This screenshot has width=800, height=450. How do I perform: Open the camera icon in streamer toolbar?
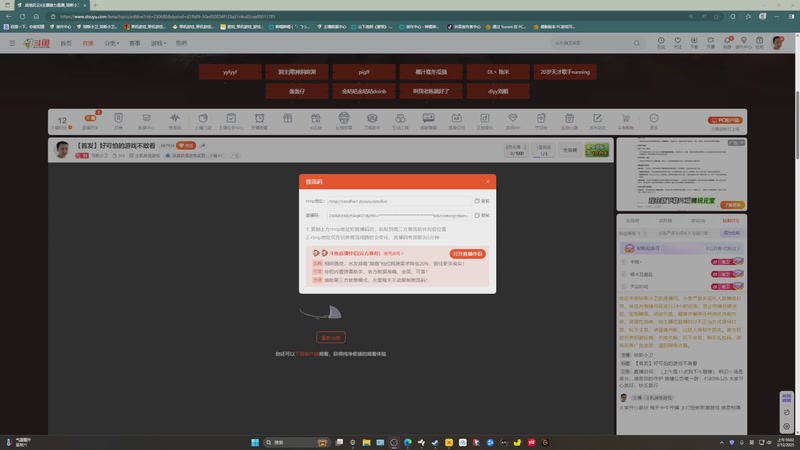[x=372, y=118]
